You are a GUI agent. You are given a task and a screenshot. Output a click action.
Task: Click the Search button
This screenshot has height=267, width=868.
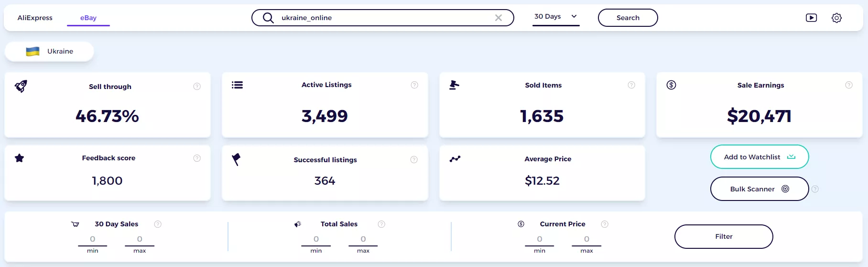tap(628, 18)
